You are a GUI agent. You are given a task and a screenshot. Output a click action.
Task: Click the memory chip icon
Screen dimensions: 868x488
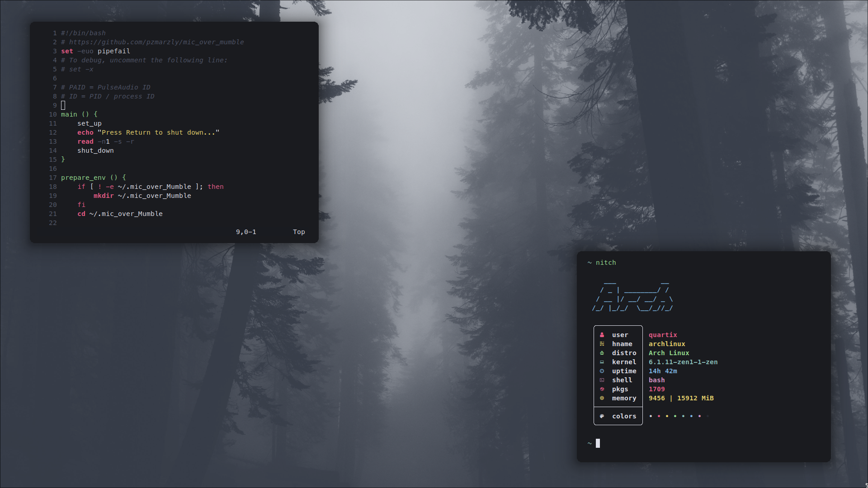point(602,398)
